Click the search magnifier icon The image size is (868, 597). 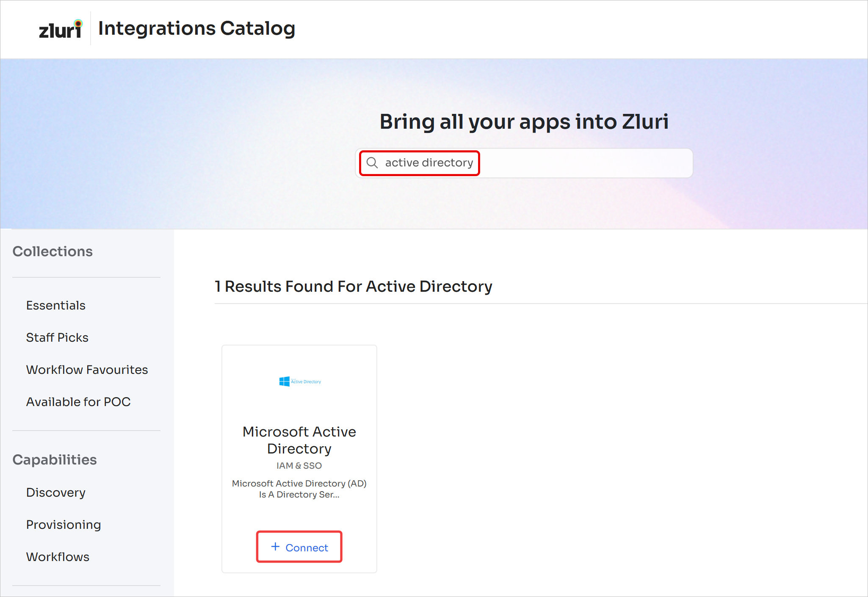(x=372, y=163)
